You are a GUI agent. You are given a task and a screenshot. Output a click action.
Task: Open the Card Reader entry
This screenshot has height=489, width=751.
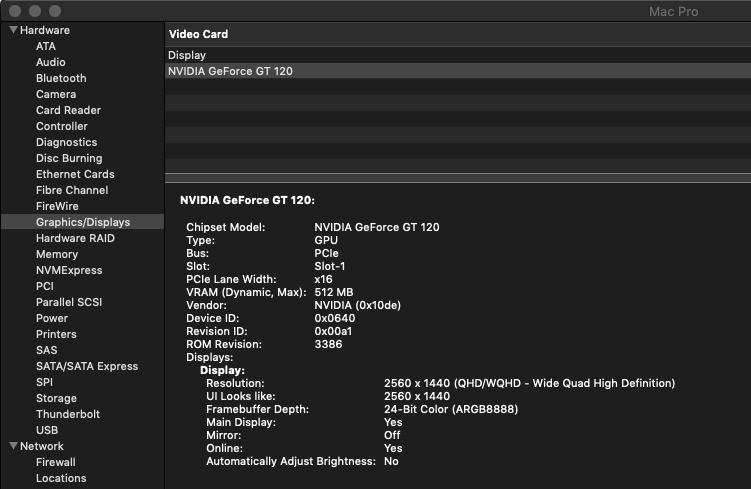[x=68, y=110]
